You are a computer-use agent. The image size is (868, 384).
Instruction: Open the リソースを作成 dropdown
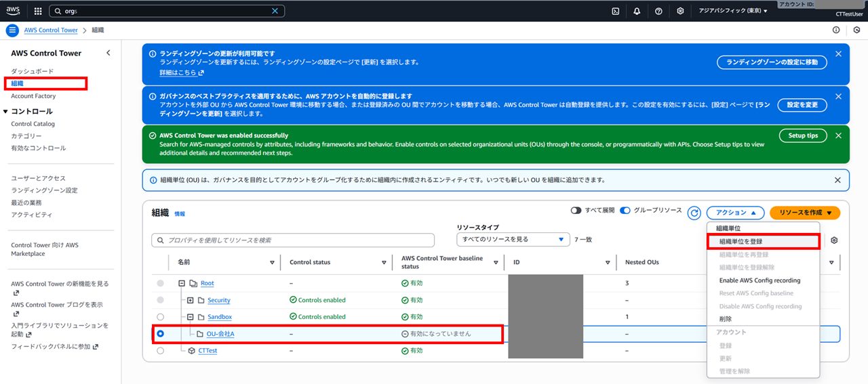[x=805, y=213]
